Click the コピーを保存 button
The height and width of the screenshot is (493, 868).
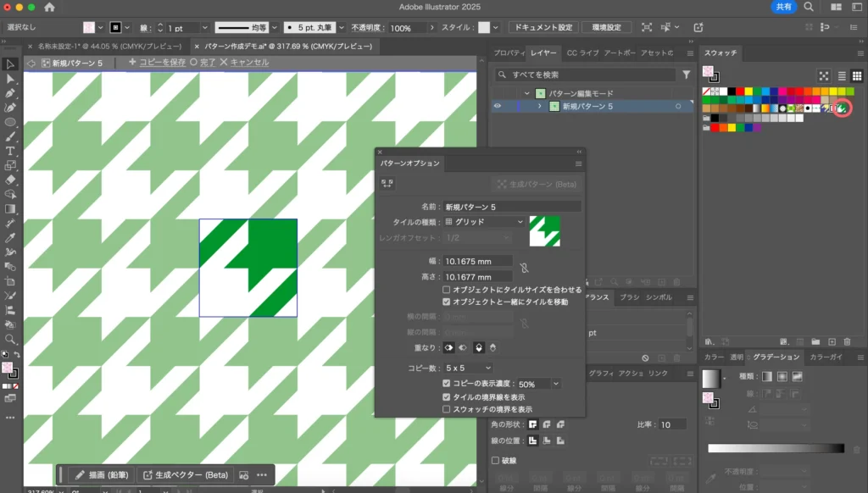(162, 62)
